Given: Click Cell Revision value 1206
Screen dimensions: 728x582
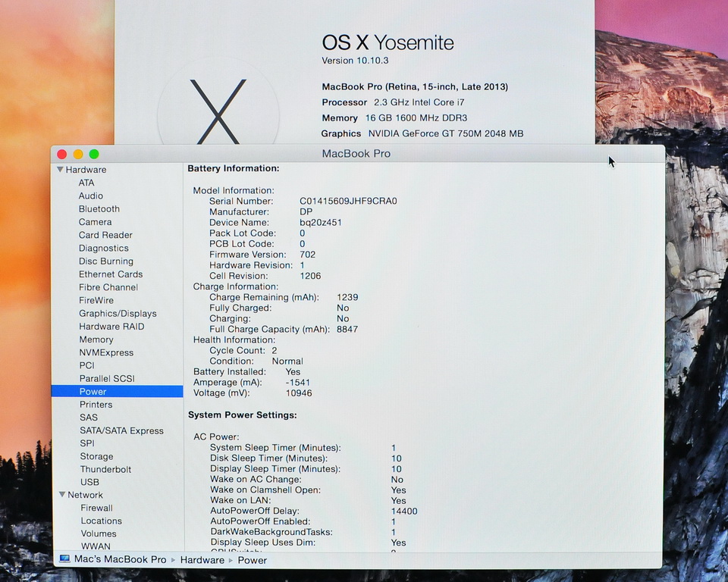Looking at the screenshot, I should coord(310,276).
